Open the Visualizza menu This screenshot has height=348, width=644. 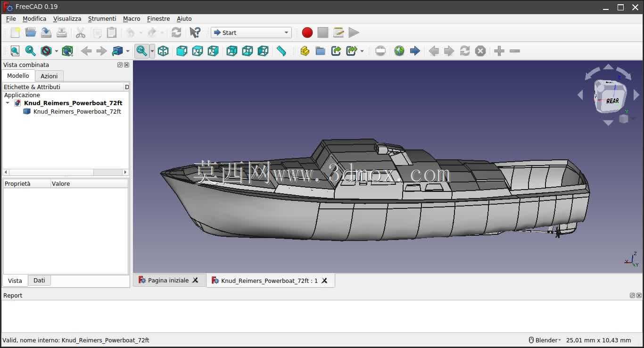[67, 18]
